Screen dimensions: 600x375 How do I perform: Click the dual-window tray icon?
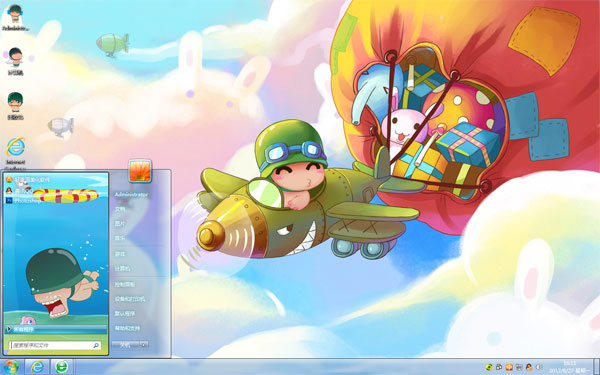pos(499,367)
